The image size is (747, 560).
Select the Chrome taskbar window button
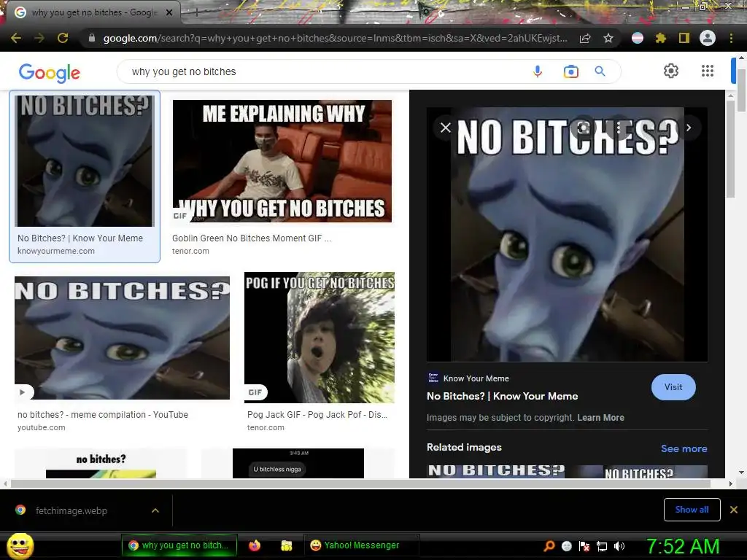(179, 545)
